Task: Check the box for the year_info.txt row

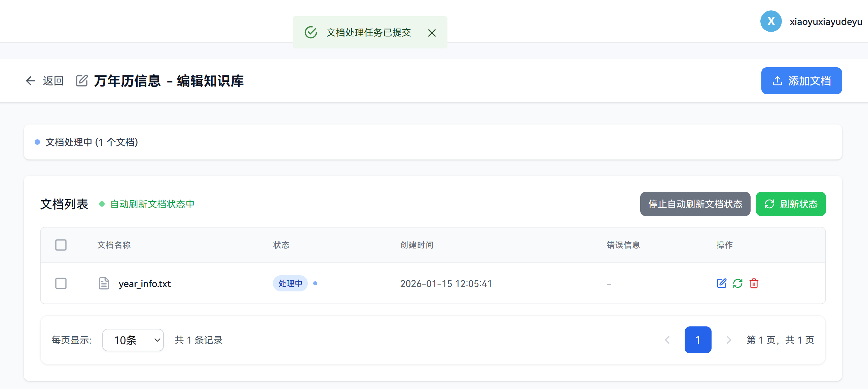Action: click(x=61, y=283)
